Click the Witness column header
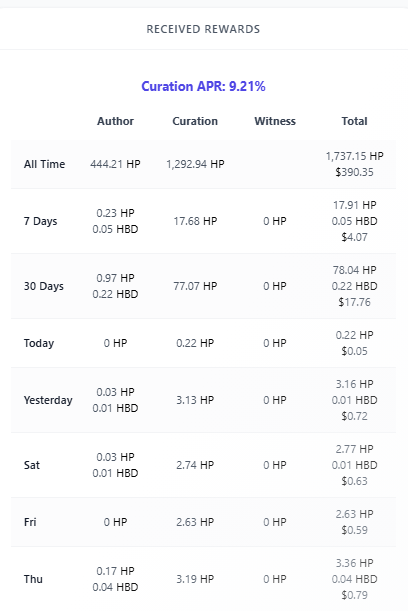This screenshot has height=611, width=408. (x=275, y=121)
